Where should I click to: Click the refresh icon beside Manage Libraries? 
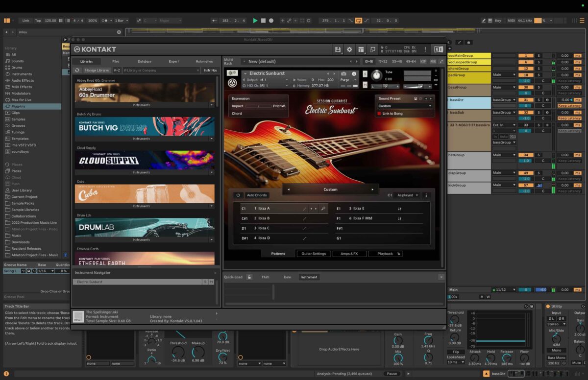[77, 70]
